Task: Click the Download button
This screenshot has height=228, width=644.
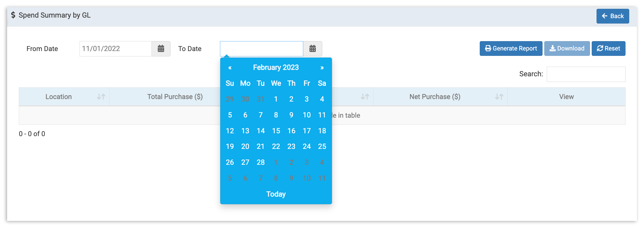Action: (x=567, y=48)
